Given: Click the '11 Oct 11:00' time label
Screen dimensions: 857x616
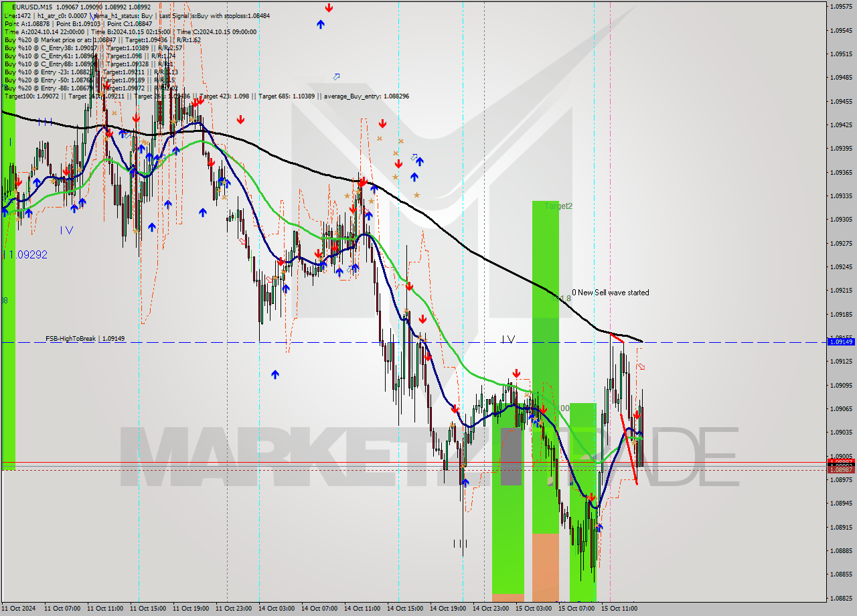Looking at the screenshot, I should point(104,609).
